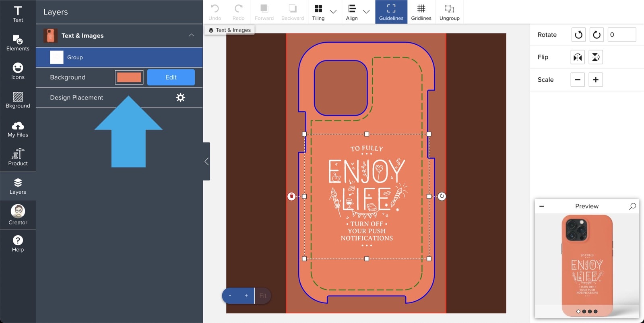Toggle Gridlines on the canvas
The height and width of the screenshot is (323, 644).
click(x=421, y=12)
